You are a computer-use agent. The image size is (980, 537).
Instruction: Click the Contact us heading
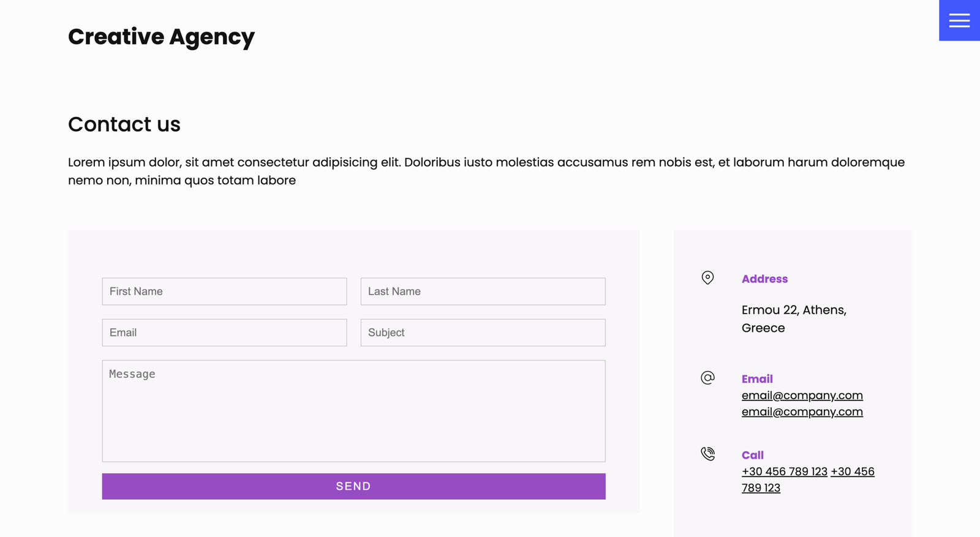tap(124, 124)
